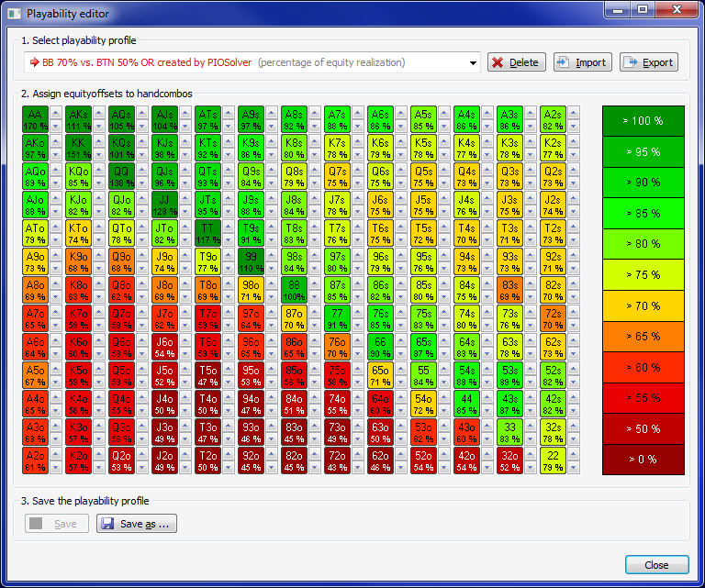This screenshot has height=588, width=705.
Task: Increase 99 equity with up arrow
Action: (x=272, y=255)
